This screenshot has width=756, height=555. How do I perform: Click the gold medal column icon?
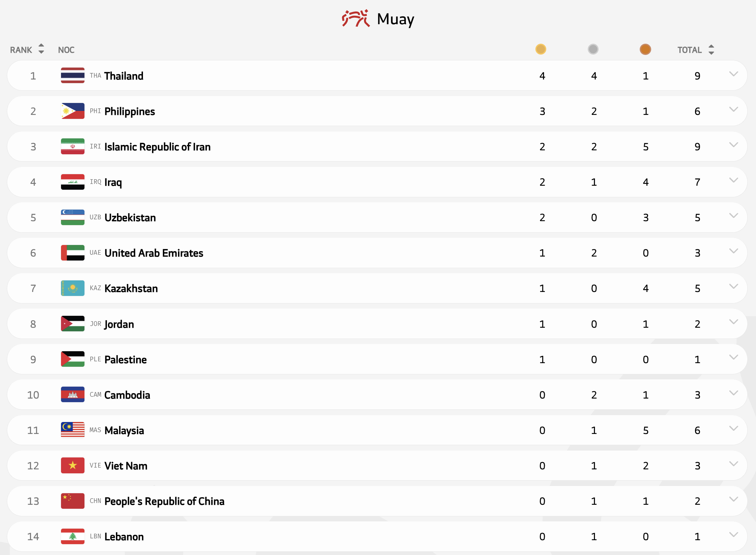pyautogui.click(x=540, y=49)
